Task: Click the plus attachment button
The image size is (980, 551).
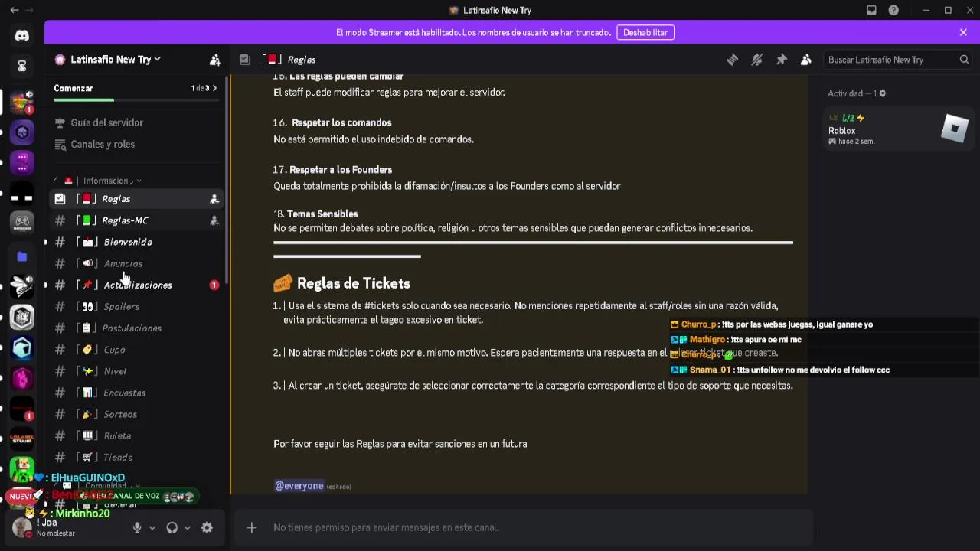Action: pos(251,527)
